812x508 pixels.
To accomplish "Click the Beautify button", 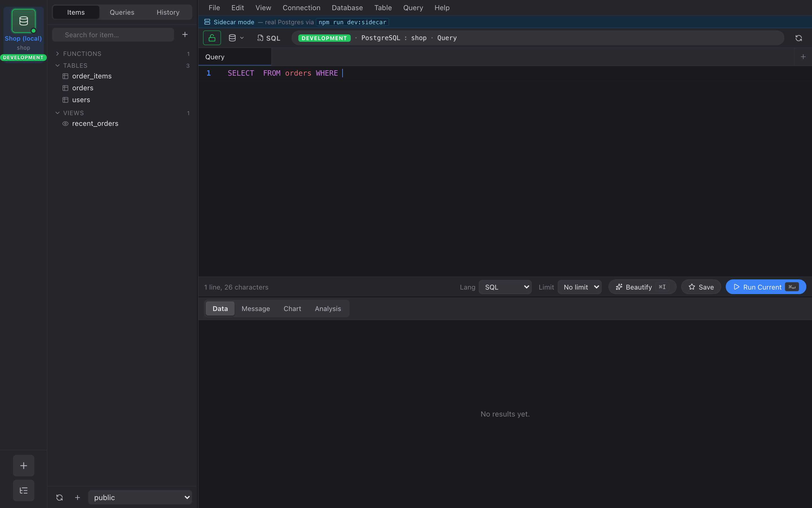I will coord(642,287).
